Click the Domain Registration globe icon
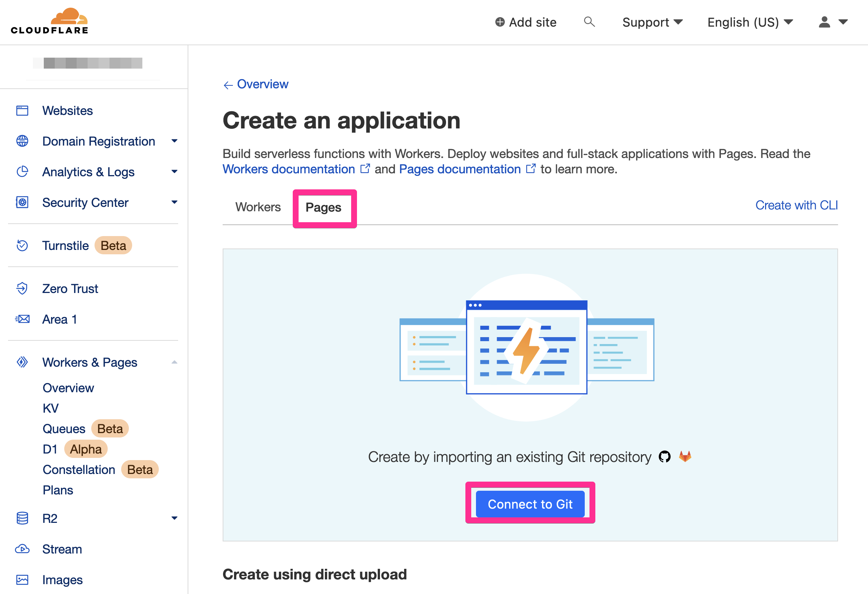The image size is (868, 594). 22,141
